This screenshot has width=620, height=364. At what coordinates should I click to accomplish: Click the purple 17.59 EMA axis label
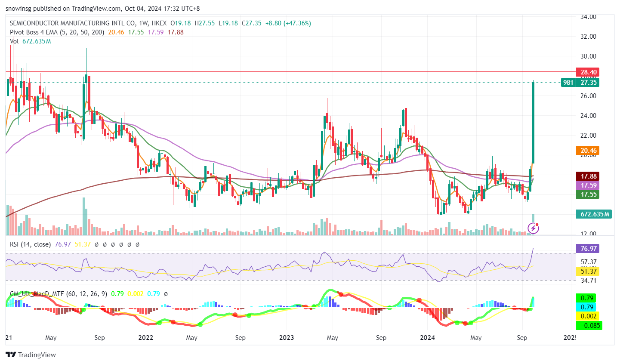588,185
